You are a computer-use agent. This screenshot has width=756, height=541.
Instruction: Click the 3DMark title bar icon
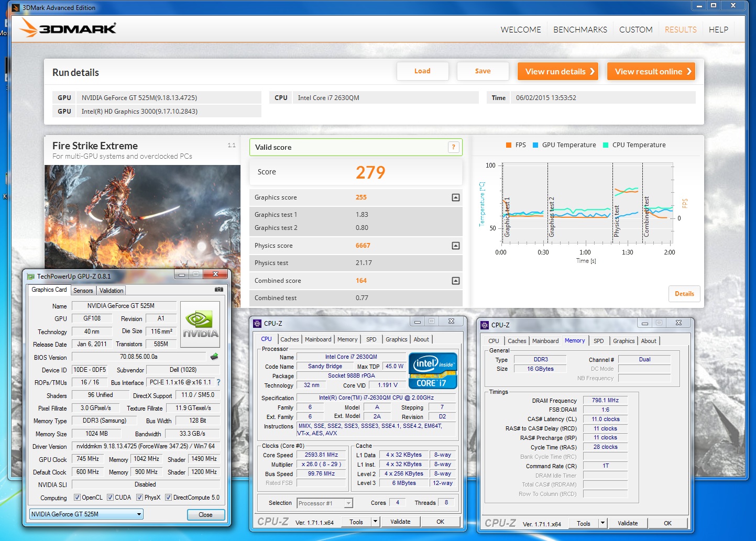[x=16, y=7]
